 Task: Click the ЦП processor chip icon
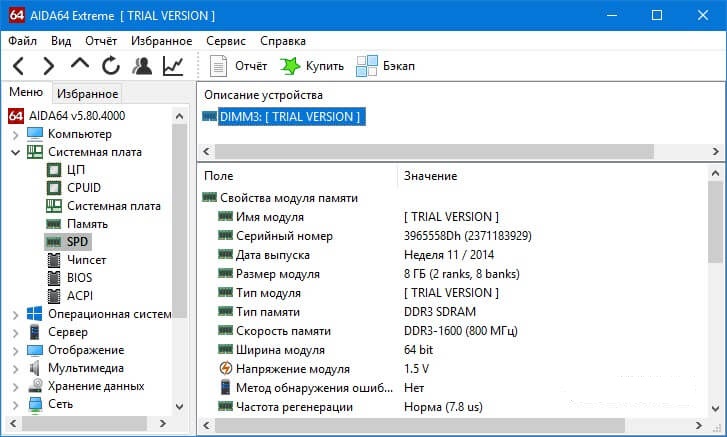(x=54, y=170)
